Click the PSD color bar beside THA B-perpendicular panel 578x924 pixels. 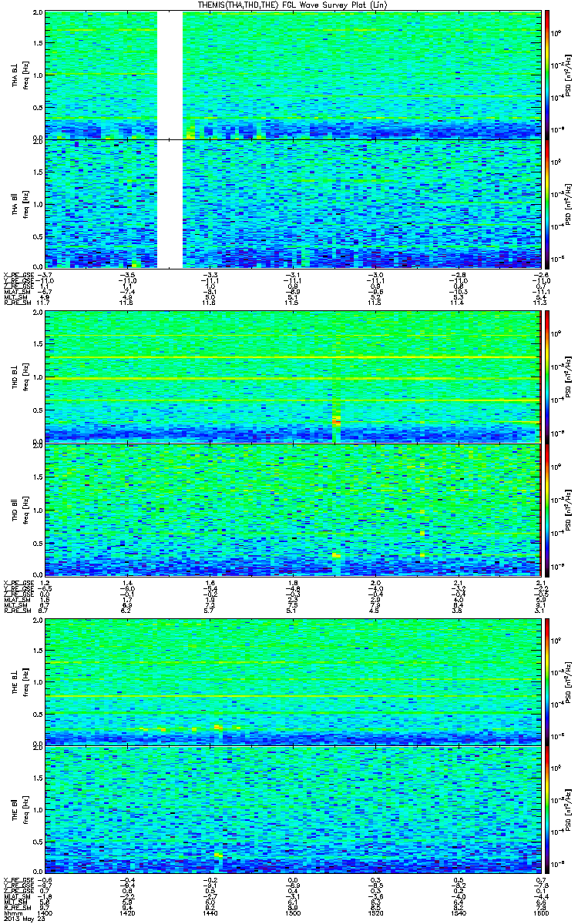click(547, 75)
